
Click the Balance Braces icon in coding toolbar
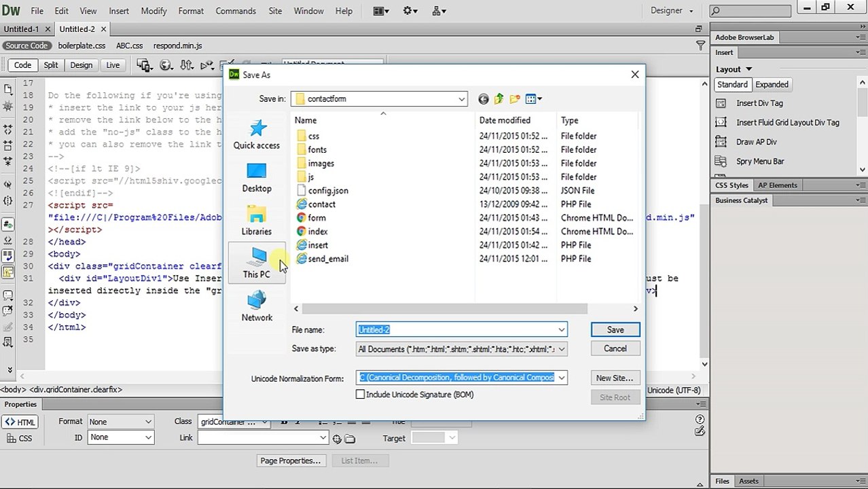[x=8, y=200]
